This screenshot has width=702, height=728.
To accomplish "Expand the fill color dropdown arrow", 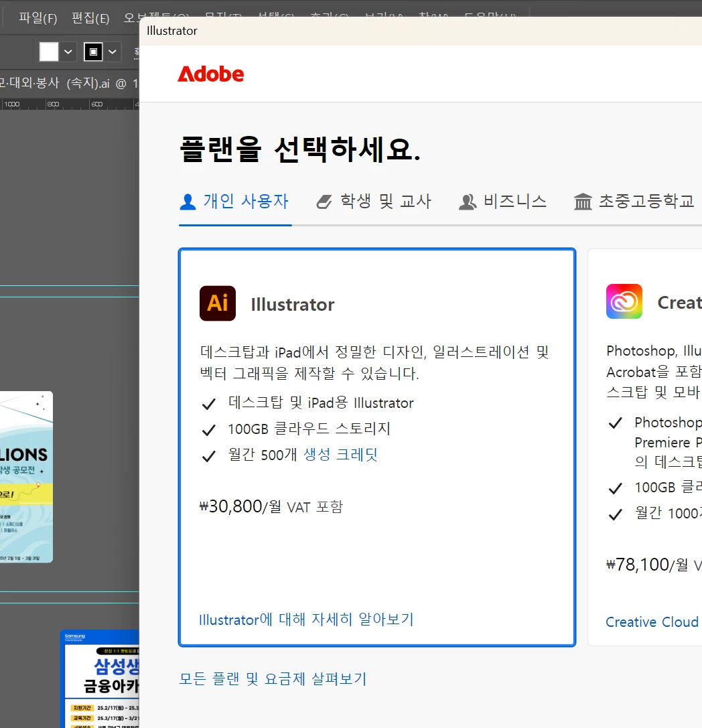I will coord(68,52).
